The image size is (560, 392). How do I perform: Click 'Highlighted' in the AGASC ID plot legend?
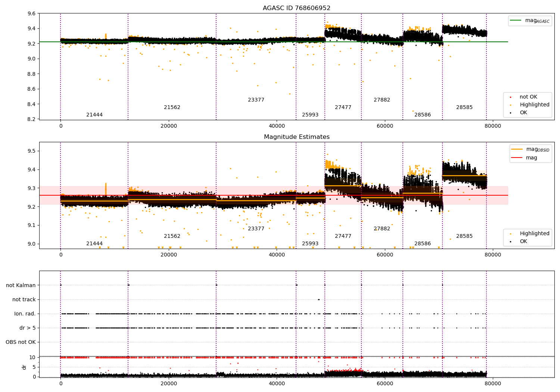tap(531, 105)
